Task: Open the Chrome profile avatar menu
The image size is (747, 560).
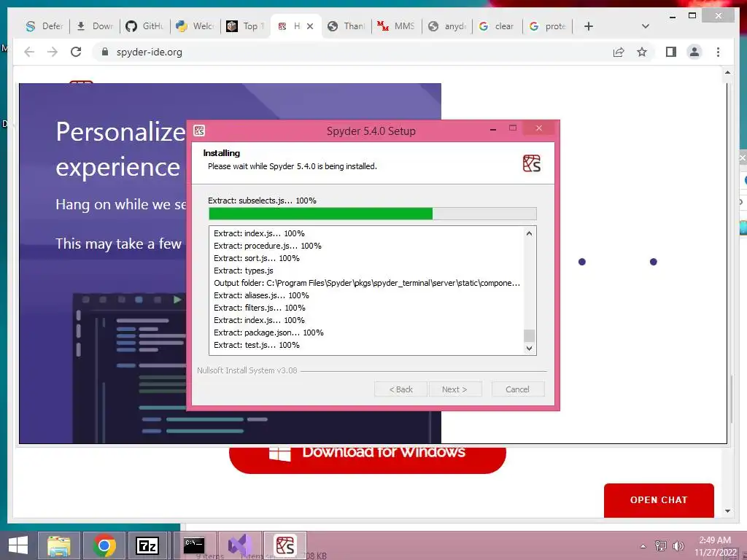Action: (x=694, y=52)
